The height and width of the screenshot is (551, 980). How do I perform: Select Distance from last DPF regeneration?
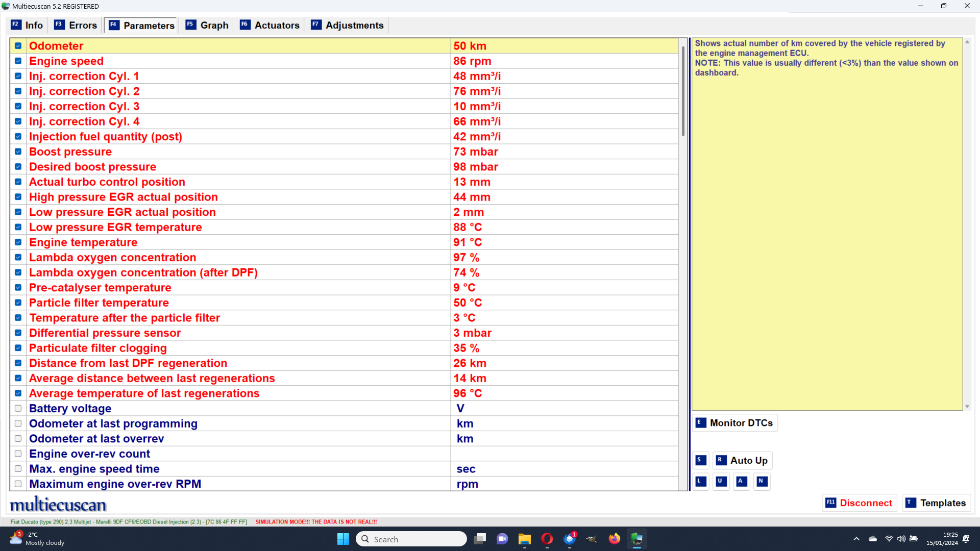344,363
